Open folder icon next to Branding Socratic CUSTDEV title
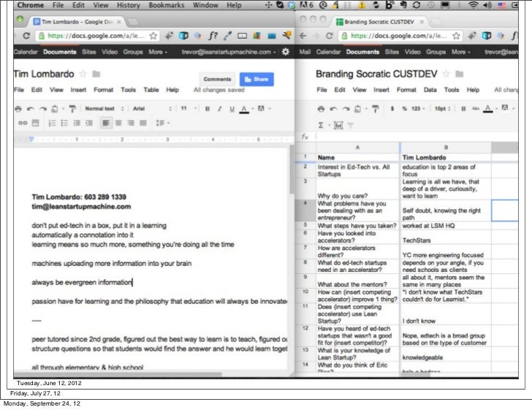532x410 pixels. point(460,74)
